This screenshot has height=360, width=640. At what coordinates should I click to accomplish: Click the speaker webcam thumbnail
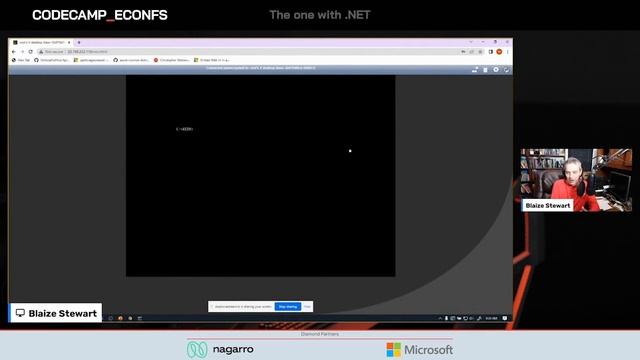576,180
